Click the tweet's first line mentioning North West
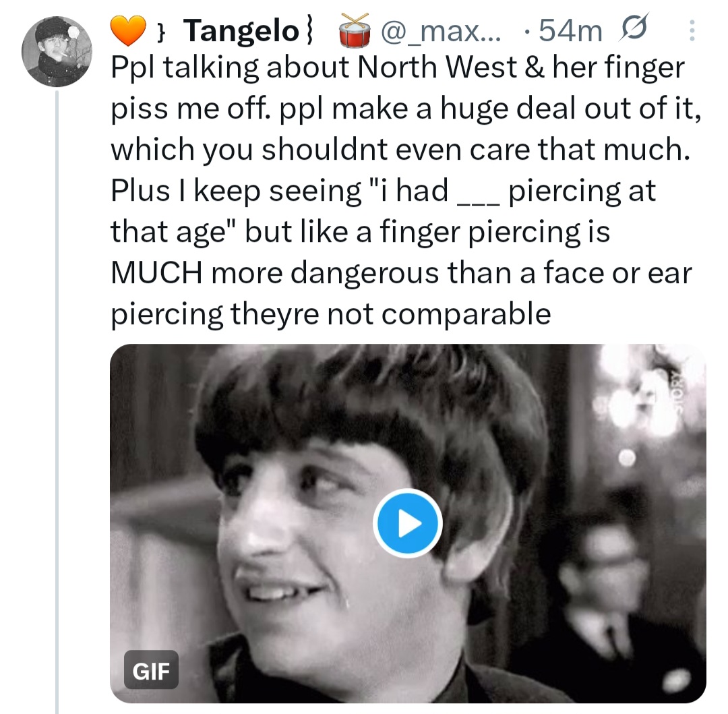The width and height of the screenshot is (728, 714). (397, 68)
